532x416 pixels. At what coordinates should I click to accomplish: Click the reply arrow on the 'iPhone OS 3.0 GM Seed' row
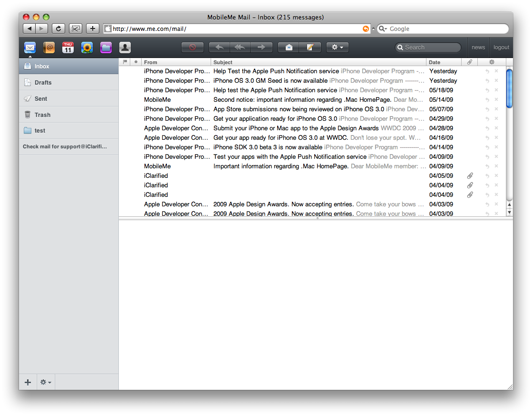click(x=487, y=81)
